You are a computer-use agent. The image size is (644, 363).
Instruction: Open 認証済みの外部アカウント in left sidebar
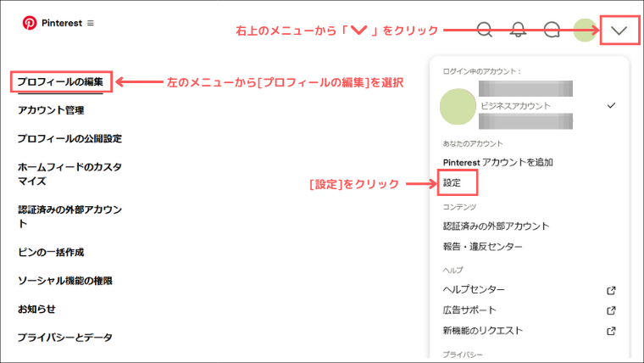coord(69,216)
